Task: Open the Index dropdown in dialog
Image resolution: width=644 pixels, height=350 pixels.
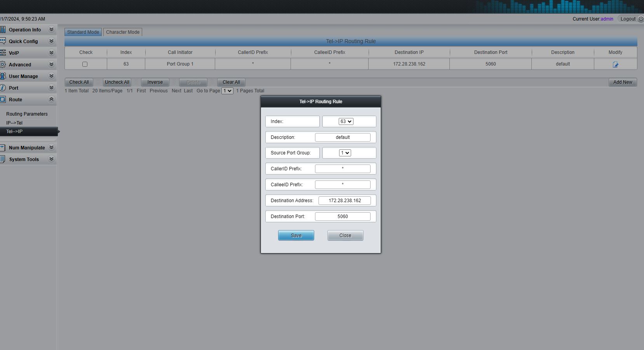Action: coord(346,121)
